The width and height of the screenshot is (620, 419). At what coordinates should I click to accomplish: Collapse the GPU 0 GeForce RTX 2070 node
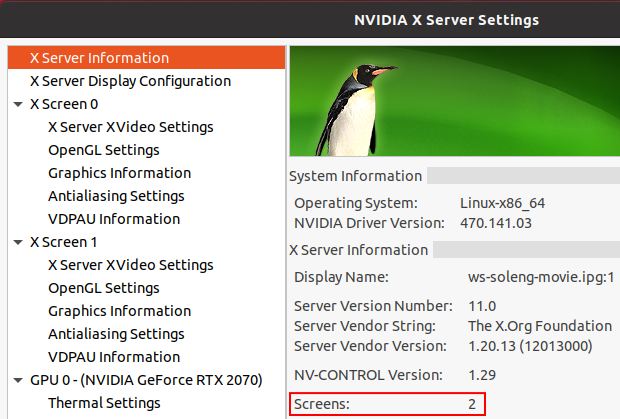(19, 380)
